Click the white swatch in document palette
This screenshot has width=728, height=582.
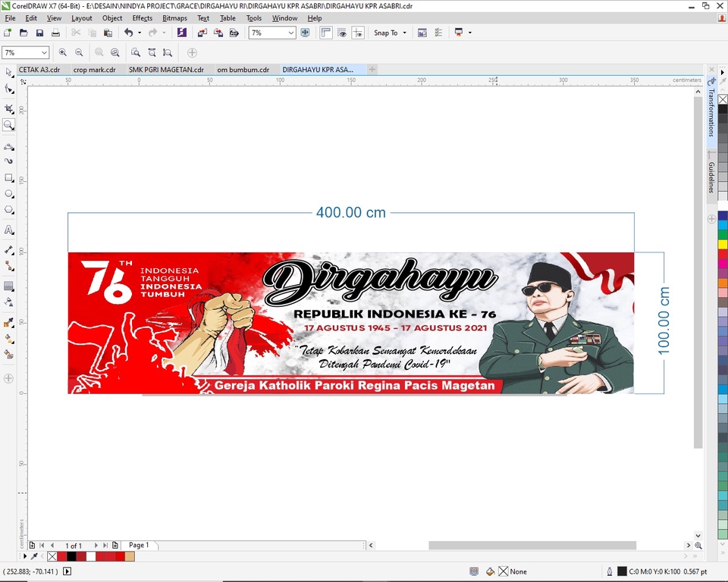[x=91, y=556]
